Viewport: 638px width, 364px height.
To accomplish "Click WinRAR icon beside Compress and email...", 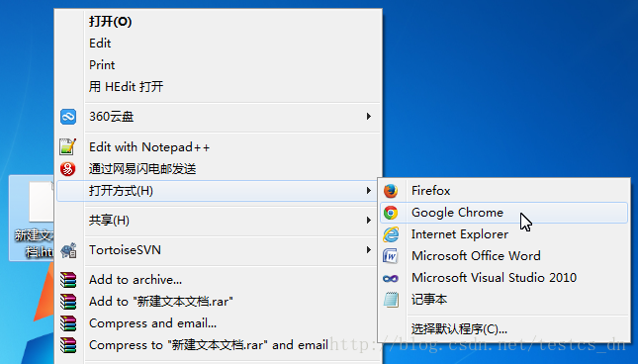I will 68,323.
